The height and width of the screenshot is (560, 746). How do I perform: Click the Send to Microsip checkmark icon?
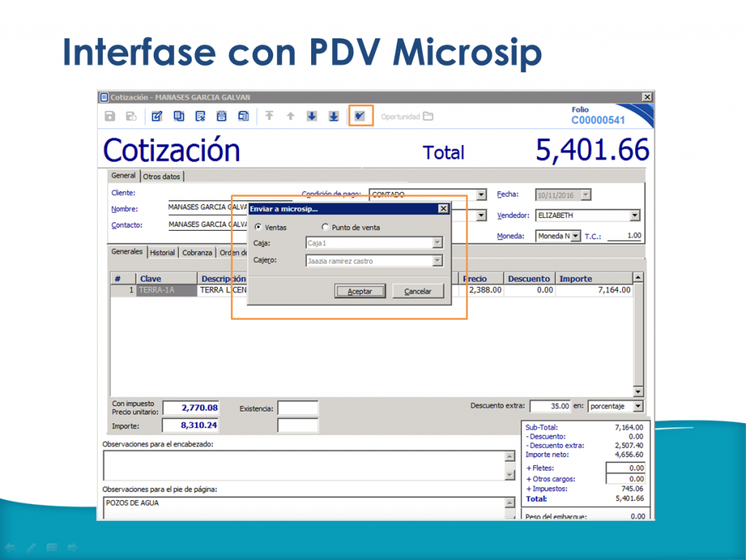click(360, 116)
